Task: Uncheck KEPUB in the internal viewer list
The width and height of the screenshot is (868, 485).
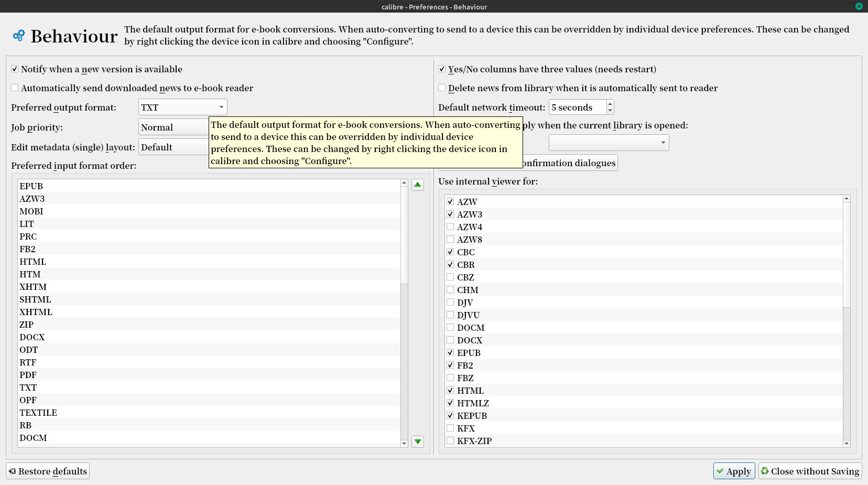Action: [x=450, y=416]
